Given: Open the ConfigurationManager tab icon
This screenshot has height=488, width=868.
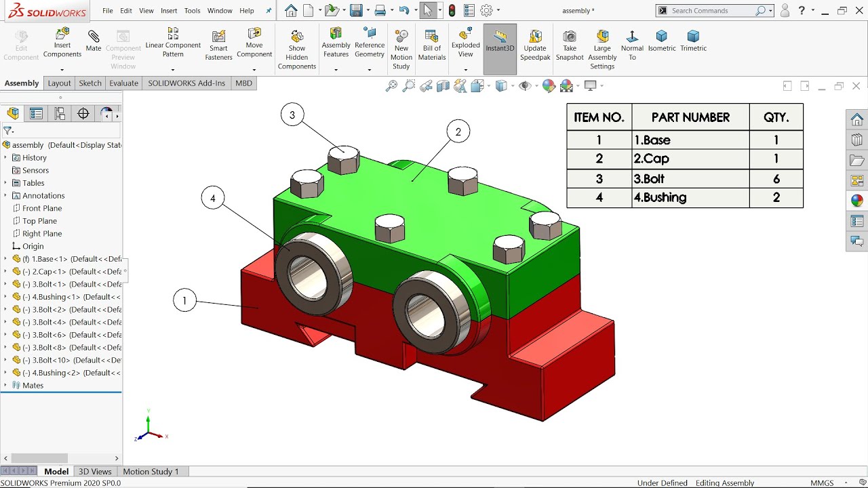Looking at the screenshot, I should 60,114.
